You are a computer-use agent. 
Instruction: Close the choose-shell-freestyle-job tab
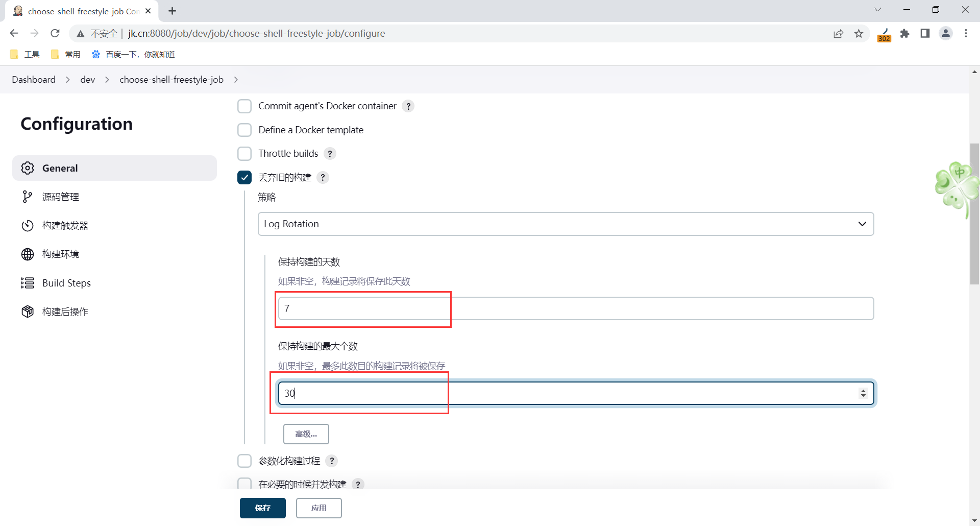click(x=149, y=11)
